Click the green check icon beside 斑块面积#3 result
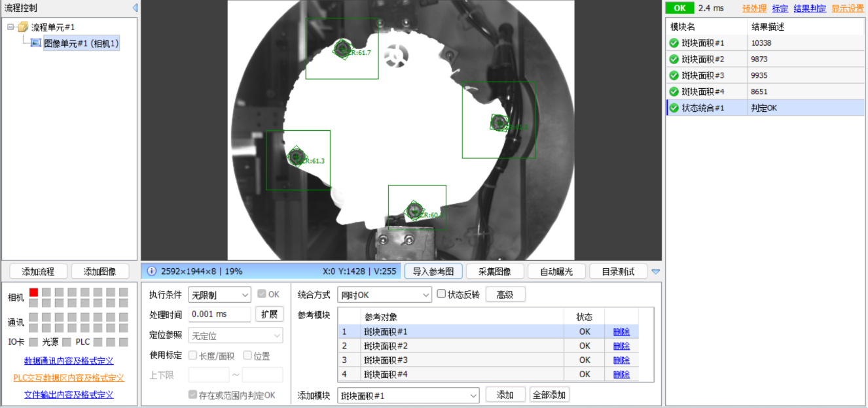 [674, 75]
